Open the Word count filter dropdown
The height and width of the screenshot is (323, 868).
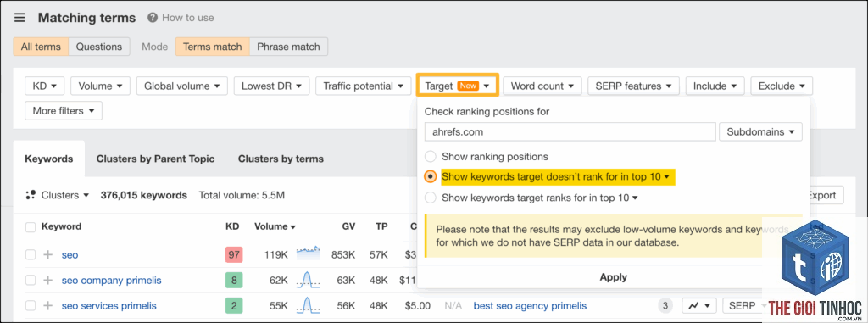tap(542, 86)
